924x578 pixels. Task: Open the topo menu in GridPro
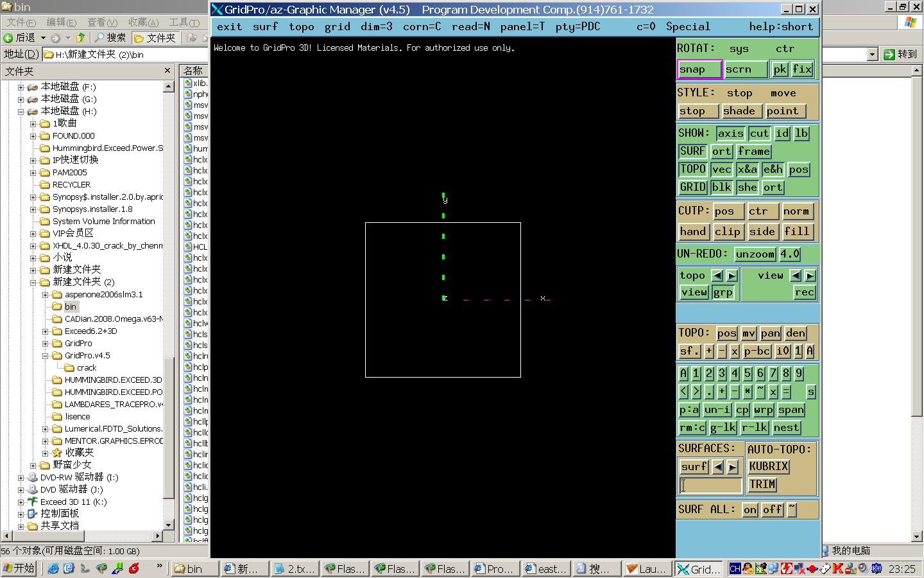[301, 26]
